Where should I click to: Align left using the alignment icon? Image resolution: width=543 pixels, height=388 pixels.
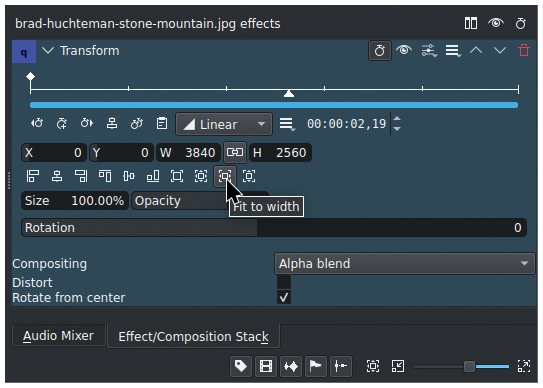pos(33,176)
